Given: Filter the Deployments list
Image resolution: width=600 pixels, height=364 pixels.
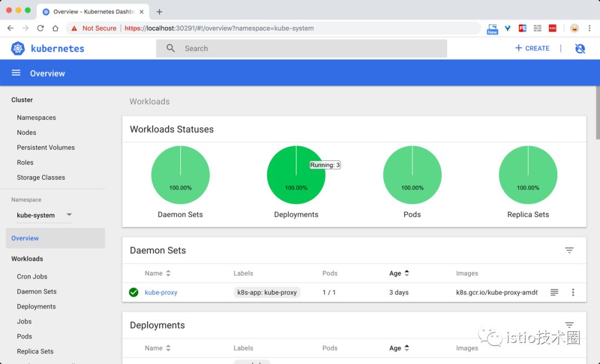Looking at the screenshot, I should [569, 325].
